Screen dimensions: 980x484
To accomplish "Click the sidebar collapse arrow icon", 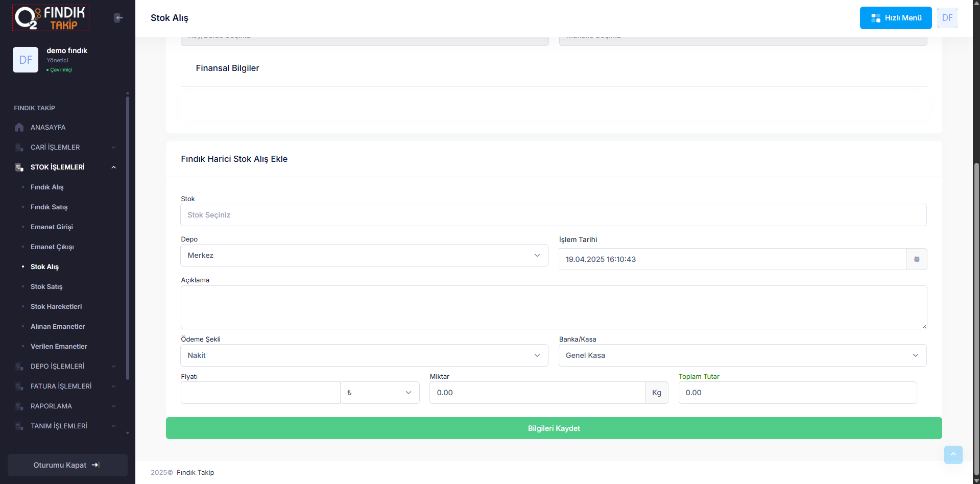I will tap(118, 18).
